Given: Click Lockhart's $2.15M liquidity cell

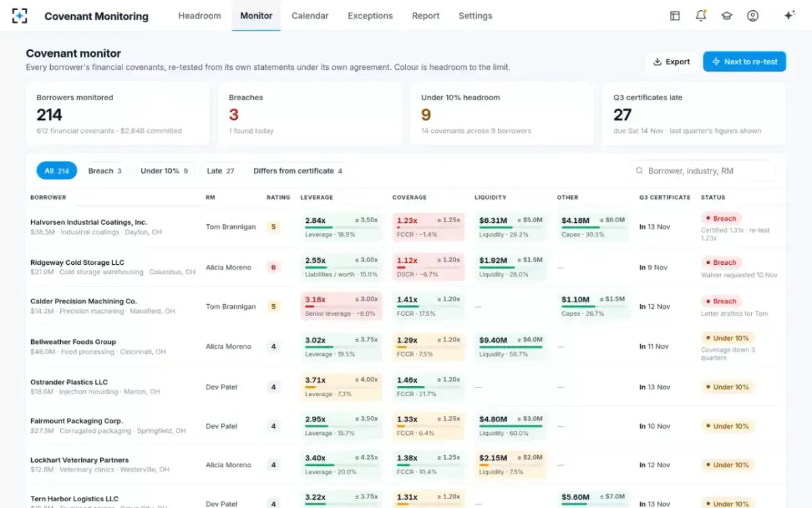Looking at the screenshot, I should click(x=511, y=465).
